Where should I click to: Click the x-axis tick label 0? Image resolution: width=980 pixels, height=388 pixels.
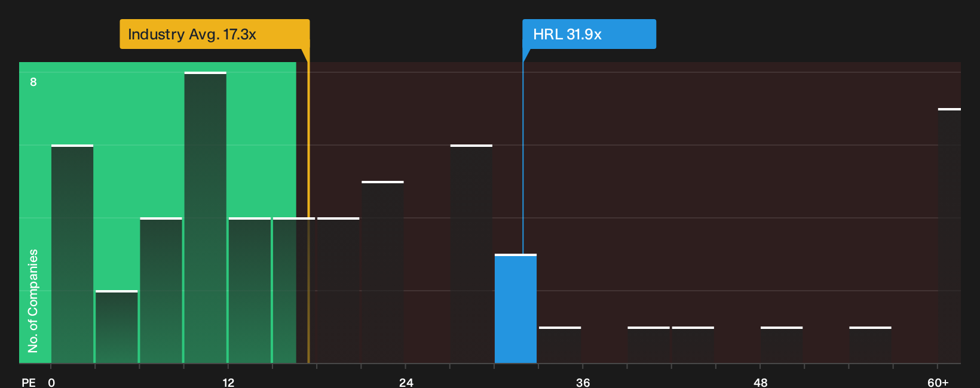(x=51, y=382)
